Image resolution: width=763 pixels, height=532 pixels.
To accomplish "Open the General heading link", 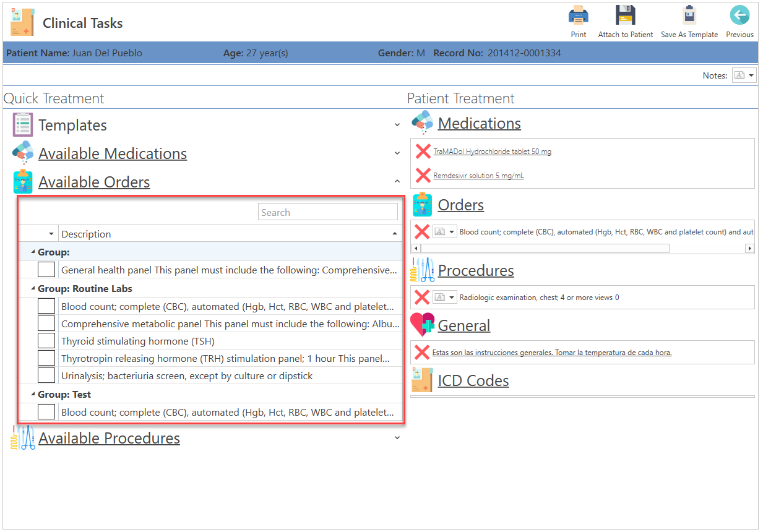I will tap(463, 325).
